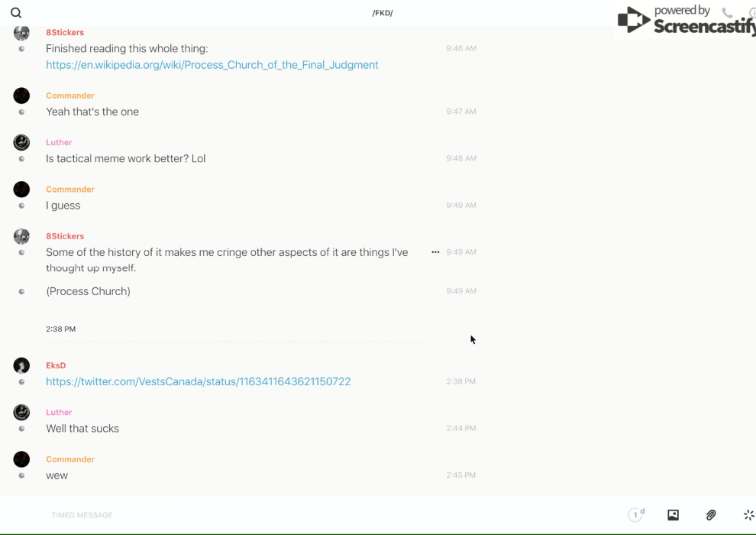
Task: Start a voice call with phone icon
Action: click(727, 13)
